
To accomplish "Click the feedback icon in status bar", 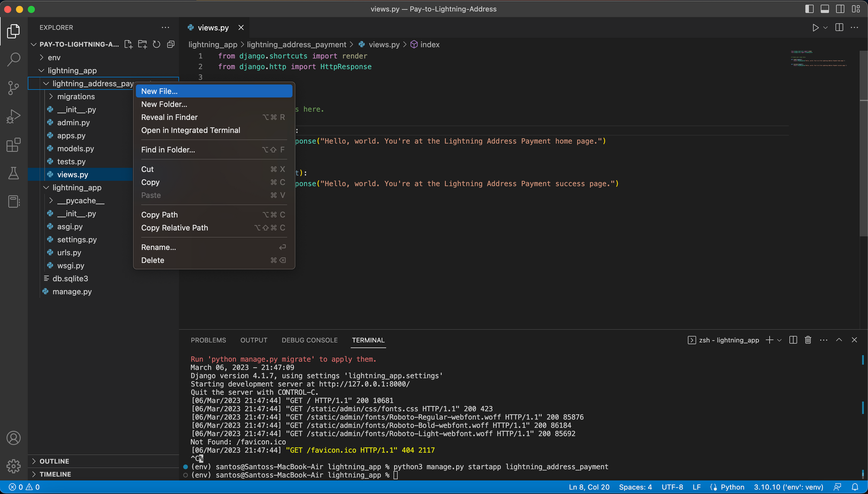I will click(x=838, y=487).
